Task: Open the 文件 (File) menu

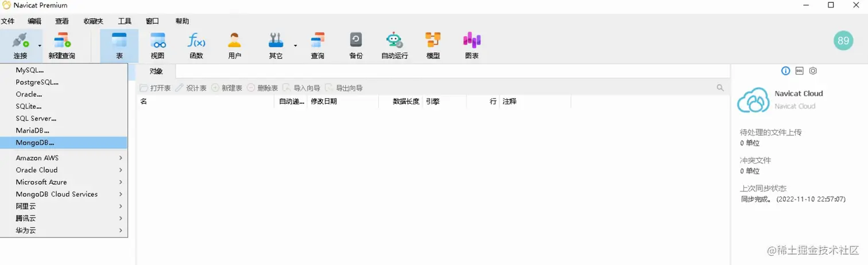Action: tap(7, 21)
